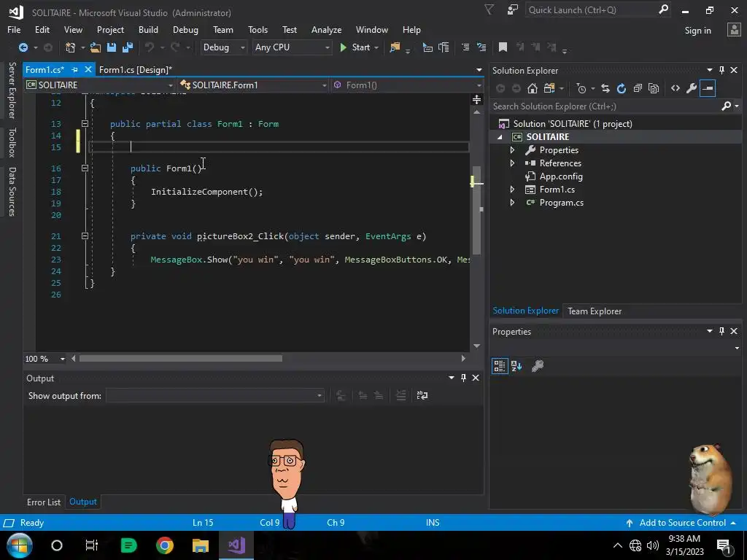Open the Data Sources side tab
Viewport: 747px width, 560px height.
12,192
